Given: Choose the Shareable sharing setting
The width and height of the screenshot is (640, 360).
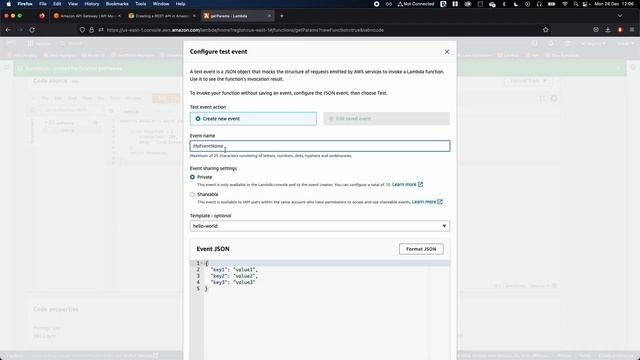Looking at the screenshot, I should tap(192, 195).
